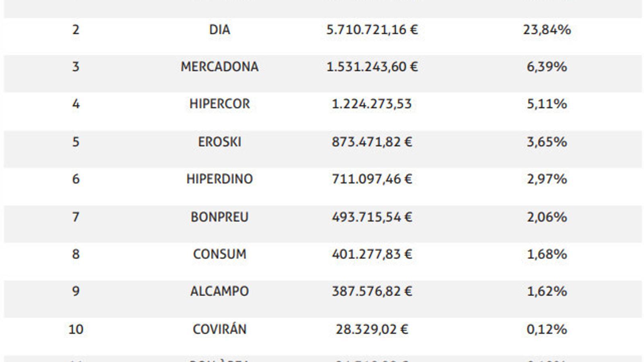Click the COVIRÁN name cell
Viewport: 644px width, 362px height.
pos(219,329)
